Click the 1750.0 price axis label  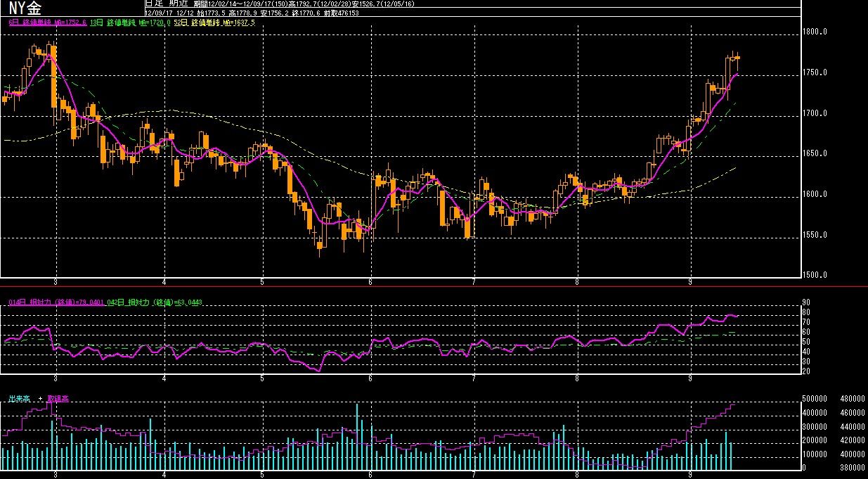[815, 73]
